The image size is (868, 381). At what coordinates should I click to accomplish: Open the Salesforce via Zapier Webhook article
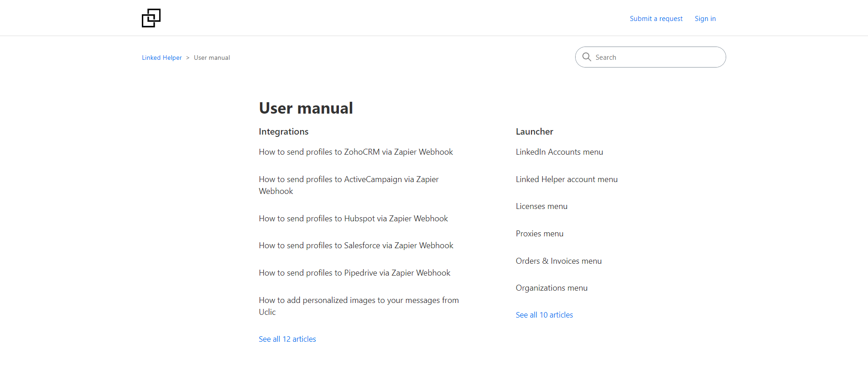[x=356, y=245]
